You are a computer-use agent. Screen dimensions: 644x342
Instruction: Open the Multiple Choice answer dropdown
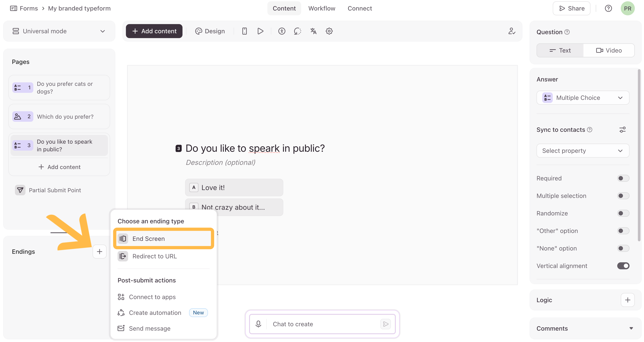click(583, 98)
